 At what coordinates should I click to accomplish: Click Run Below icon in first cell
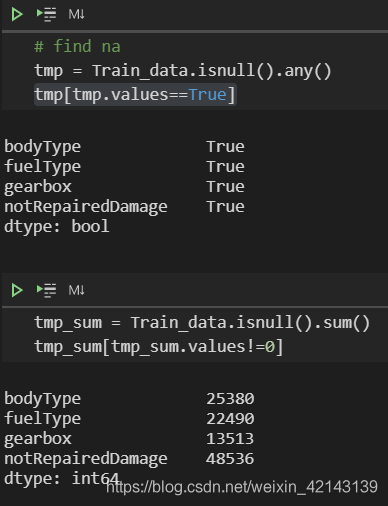tap(46, 14)
